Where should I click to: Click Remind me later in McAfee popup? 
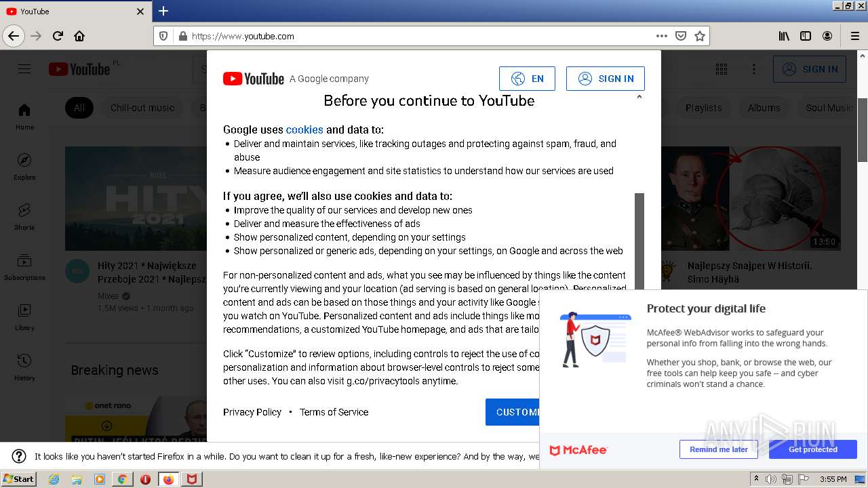(719, 449)
